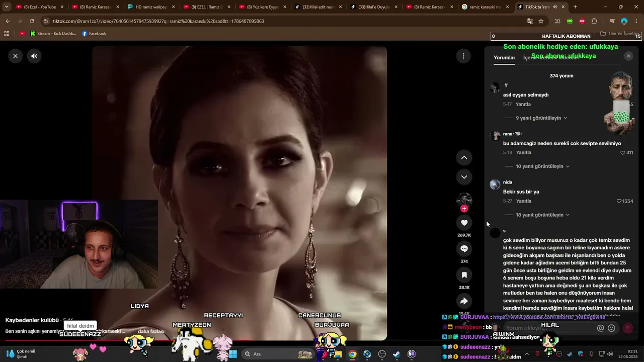Open nida's commenter avatar
Image resolution: width=644 pixels, height=362 pixels.
point(495,185)
